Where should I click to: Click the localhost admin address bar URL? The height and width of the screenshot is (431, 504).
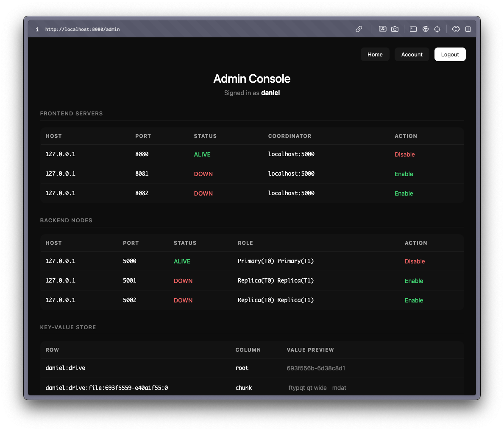82,29
